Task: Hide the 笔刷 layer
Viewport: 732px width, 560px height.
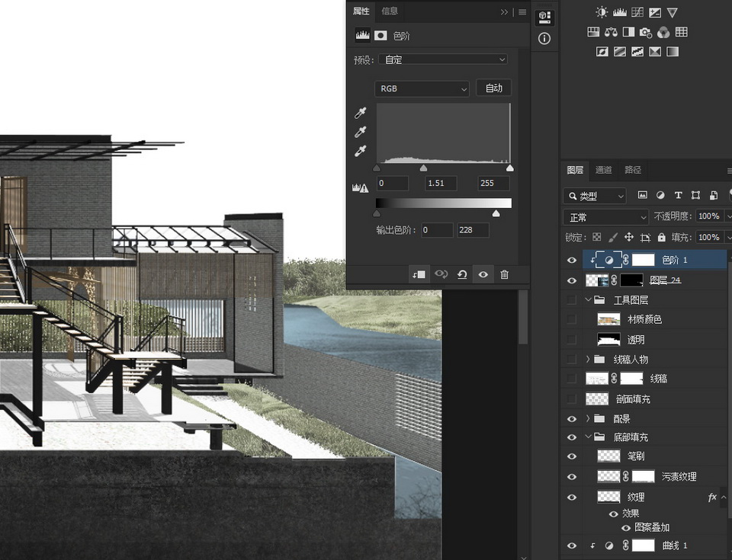Action: (x=572, y=457)
